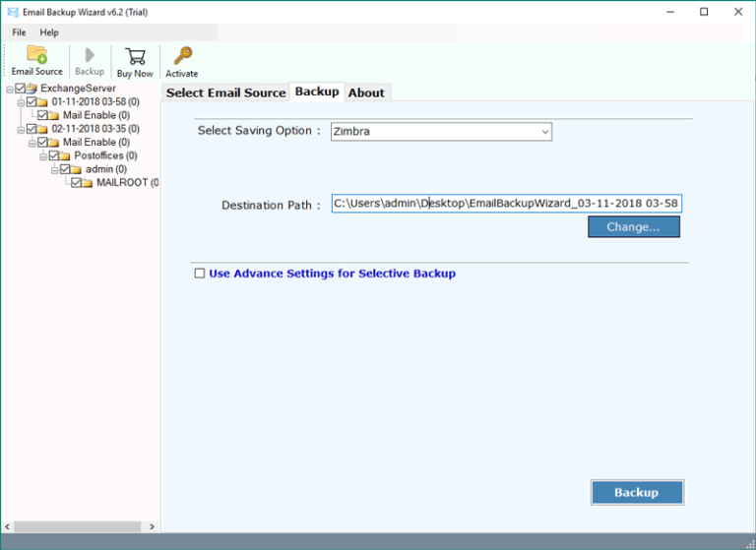Image resolution: width=756 pixels, height=550 pixels.
Task: Collapse the 01-11-2018 03-58 node
Action: (21, 102)
